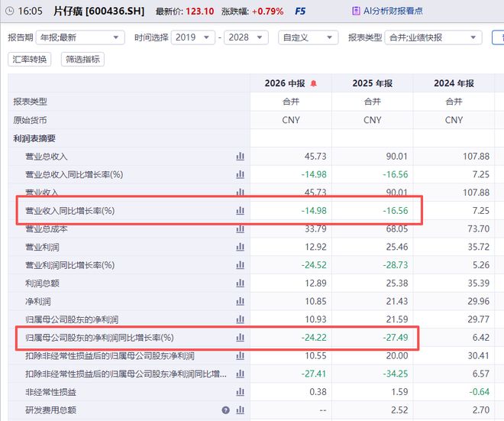
Task: Open chart icon in 营业收入同比增长率(%) row
Action: point(240,211)
